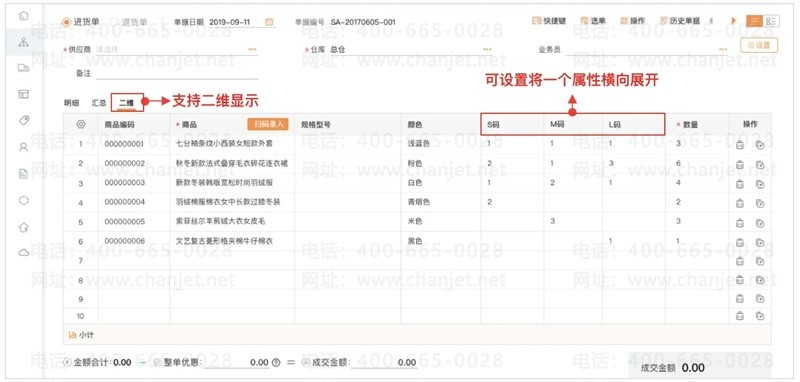This screenshot has height=382, width=800.
Task: Click the 成交金额 amount input field
Action: point(384,362)
